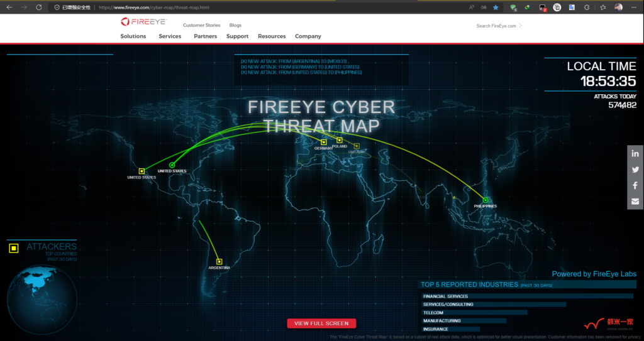Share by email using envelope icon
This screenshot has height=341, width=644.
point(635,201)
